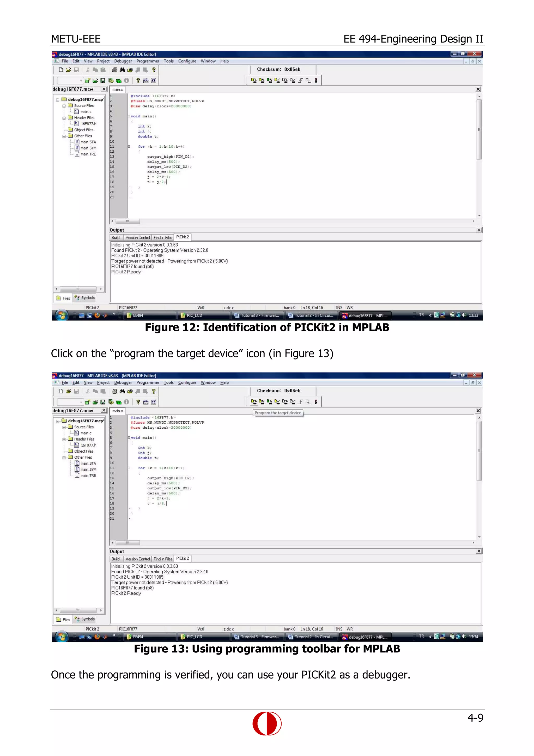This screenshot has width=534, height=756.
Task: Collapse Header Files folder in Figure 13 tree
Action: 64,439
